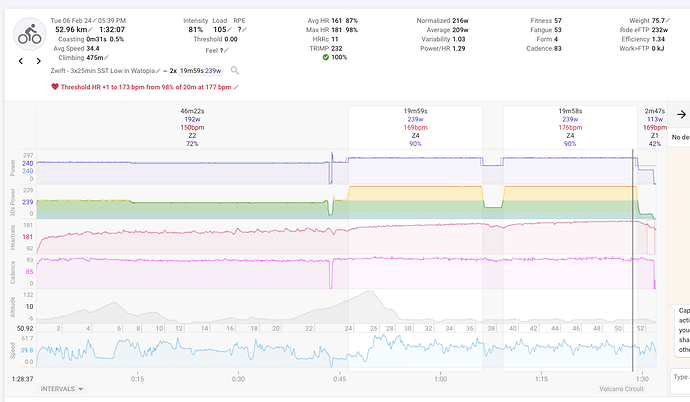The width and height of the screenshot is (690, 402).
Task: Select the 19m59s 169bpm Z4 interval
Action: pos(415,127)
